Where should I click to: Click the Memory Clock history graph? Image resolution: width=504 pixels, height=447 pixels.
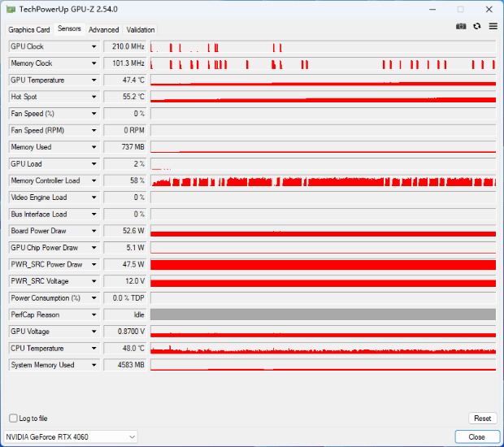pyautogui.click(x=323, y=63)
